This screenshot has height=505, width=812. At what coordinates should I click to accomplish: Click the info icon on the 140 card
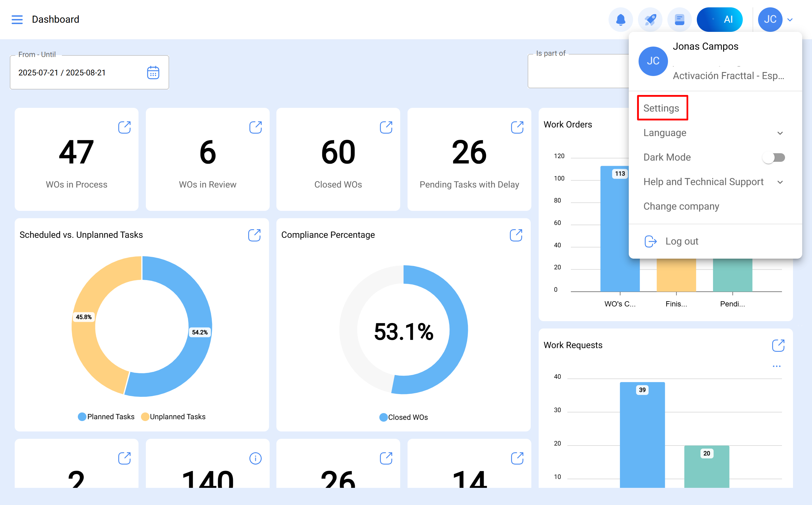click(256, 458)
